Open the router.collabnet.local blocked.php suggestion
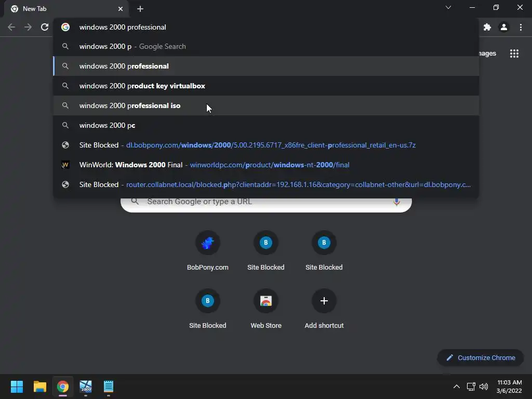532x399 pixels. (x=266, y=184)
